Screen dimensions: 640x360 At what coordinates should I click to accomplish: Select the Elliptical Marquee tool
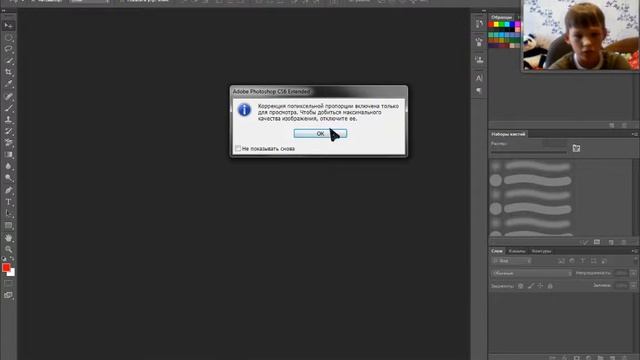point(8,38)
